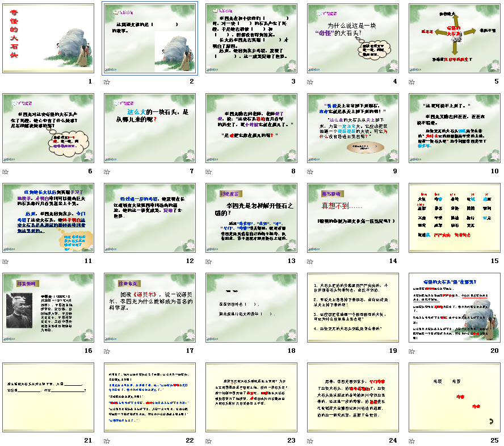The image size is (504, 446).
Task: Select slide 21 with fill-in underlines
Action: (49, 398)
